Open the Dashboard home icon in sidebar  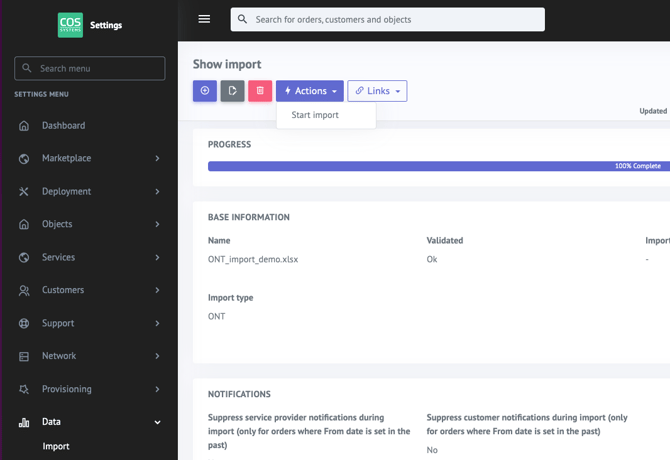click(x=24, y=126)
